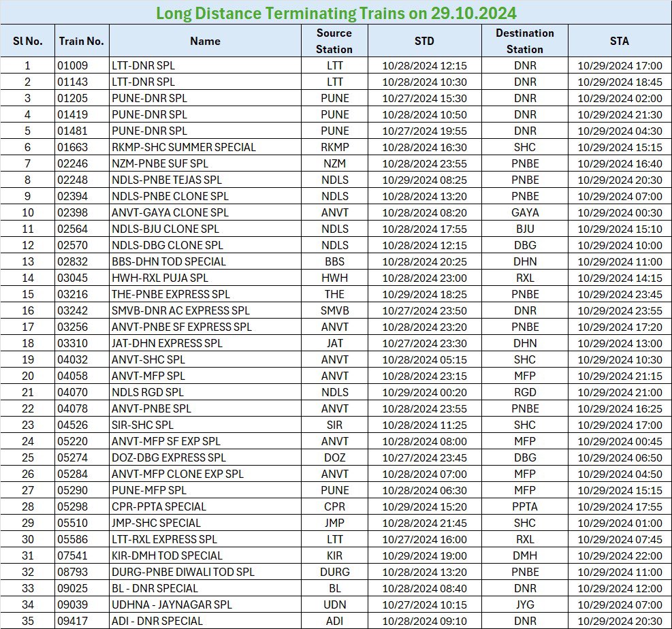672x629 pixels.
Task: Click the name "ANVT-GAYA CLONE SPL"
Action: (x=170, y=212)
